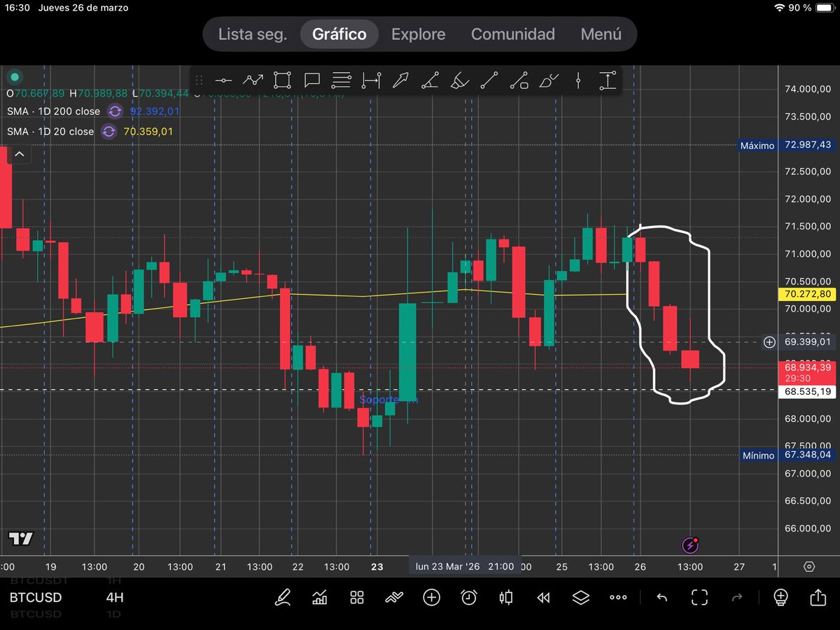Select the rectangle shape tool
Image resolution: width=840 pixels, height=630 pixels.
coord(282,80)
